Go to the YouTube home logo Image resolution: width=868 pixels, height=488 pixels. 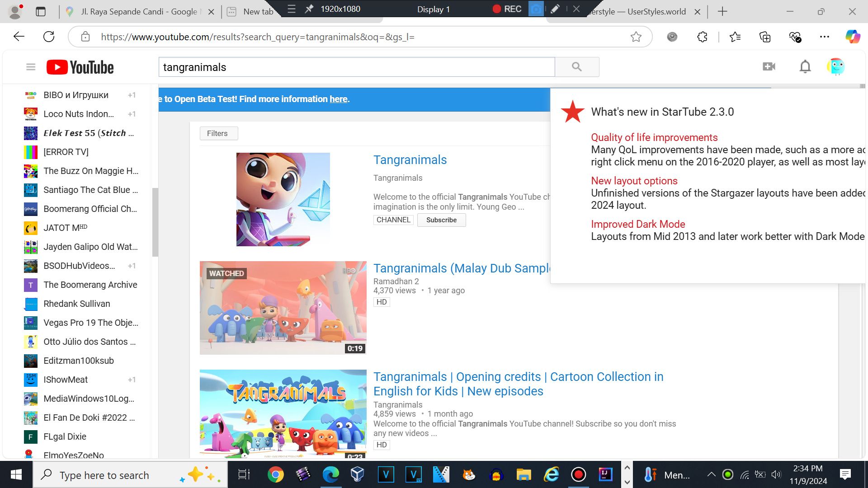point(80,67)
